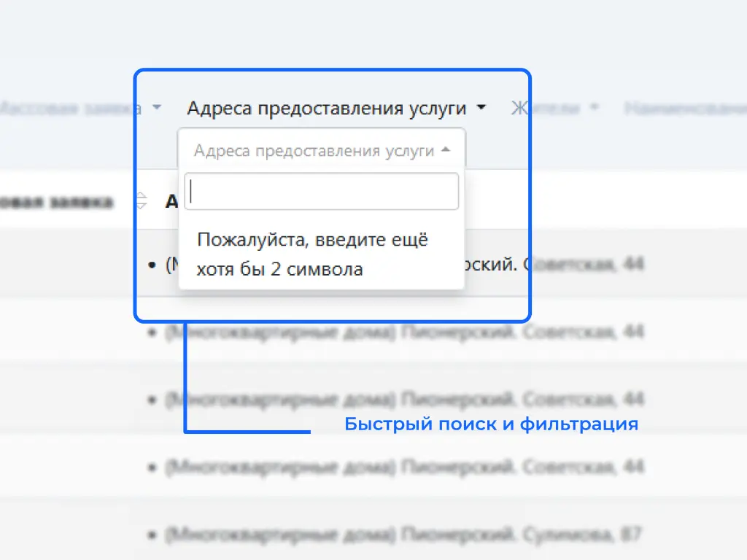The image size is (747, 560).
Task: Click the up-arrow inside the address select box
Action: [x=446, y=151]
